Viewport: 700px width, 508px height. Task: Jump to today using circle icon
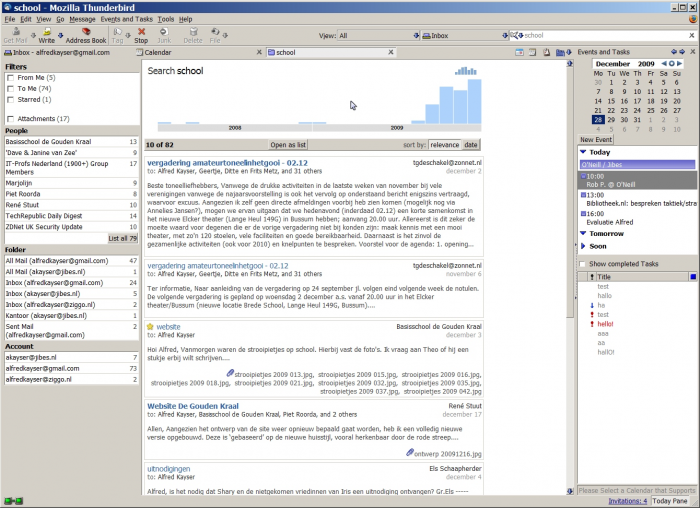point(671,63)
